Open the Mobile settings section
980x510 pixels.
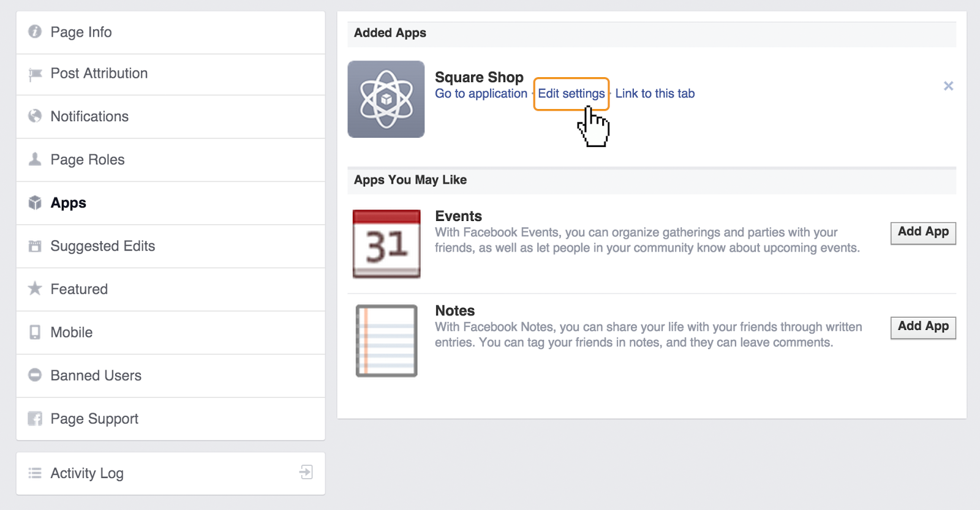[170, 332]
